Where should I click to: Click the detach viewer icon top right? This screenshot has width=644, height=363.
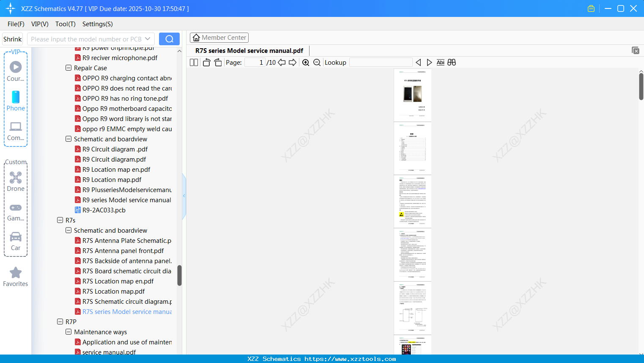[636, 50]
